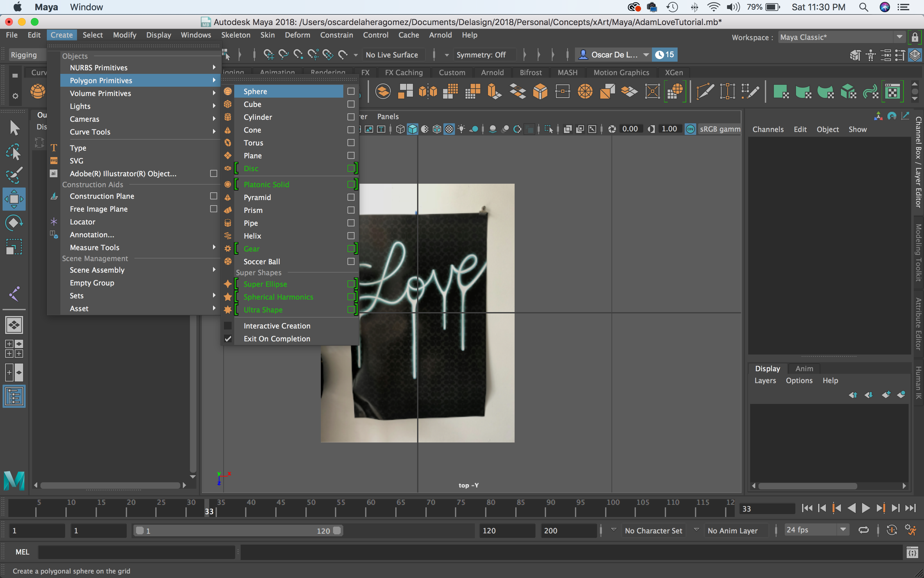Open Oscar De L... account dropdown
924x578 pixels.
point(613,55)
